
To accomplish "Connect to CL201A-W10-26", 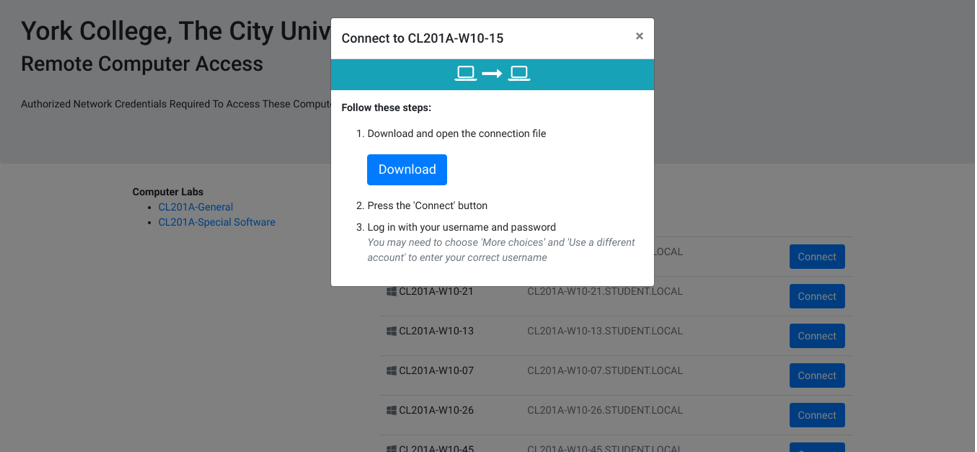I will pyautogui.click(x=817, y=415).
